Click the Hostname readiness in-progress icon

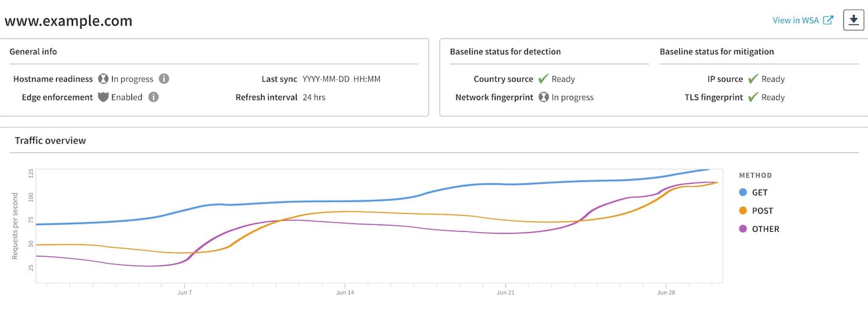click(103, 79)
